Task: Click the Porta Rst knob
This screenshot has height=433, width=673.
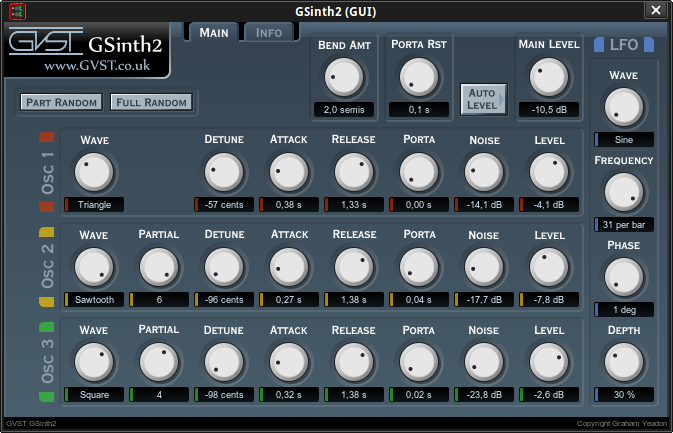Action: [418, 77]
